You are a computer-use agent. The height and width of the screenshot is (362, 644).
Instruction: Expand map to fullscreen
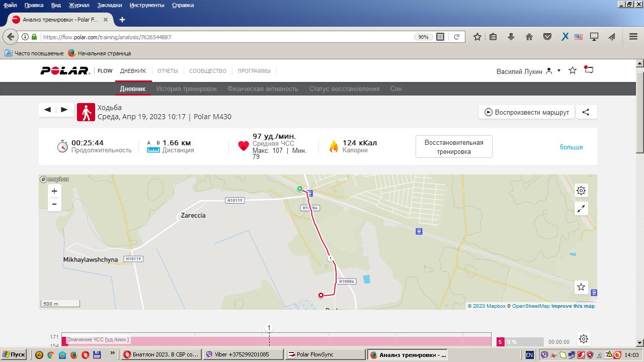[581, 209]
